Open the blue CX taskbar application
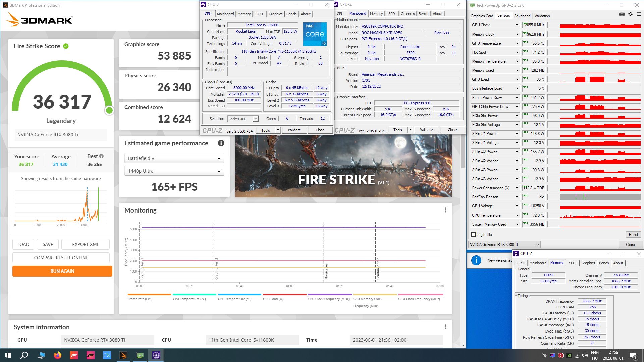644x362 pixels. pos(107,355)
